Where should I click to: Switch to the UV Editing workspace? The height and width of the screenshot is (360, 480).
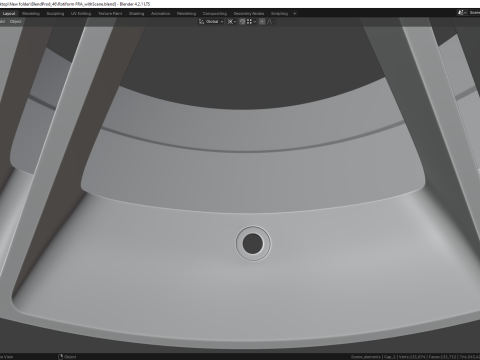coord(81,14)
